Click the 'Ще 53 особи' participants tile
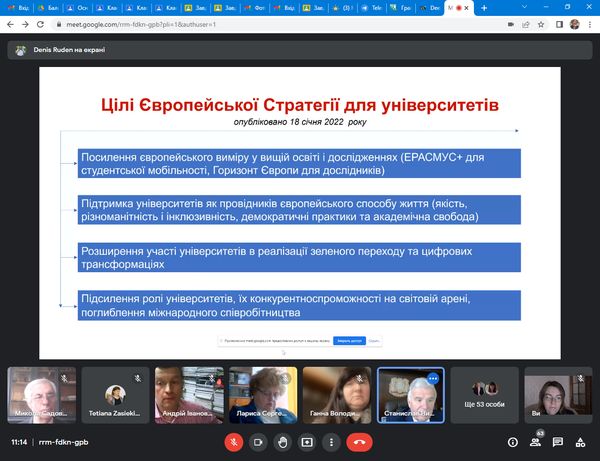The image size is (600, 461). (483, 394)
